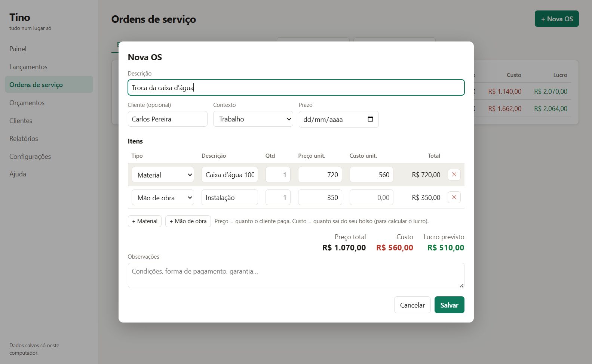Click the R$ 510,00 projected profit value
This screenshot has height=364, width=592.
[446, 247]
